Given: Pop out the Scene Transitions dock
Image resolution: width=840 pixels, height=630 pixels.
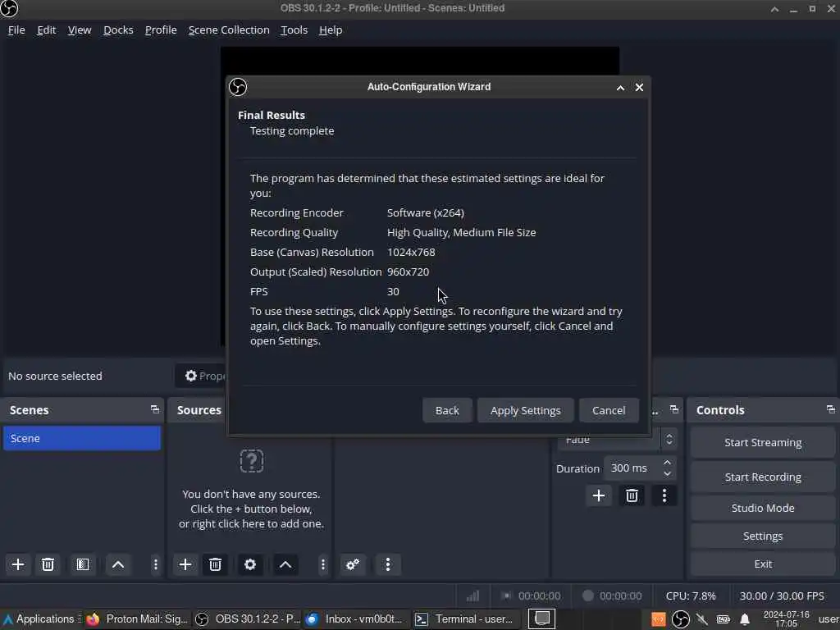Looking at the screenshot, I should click(x=674, y=409).
